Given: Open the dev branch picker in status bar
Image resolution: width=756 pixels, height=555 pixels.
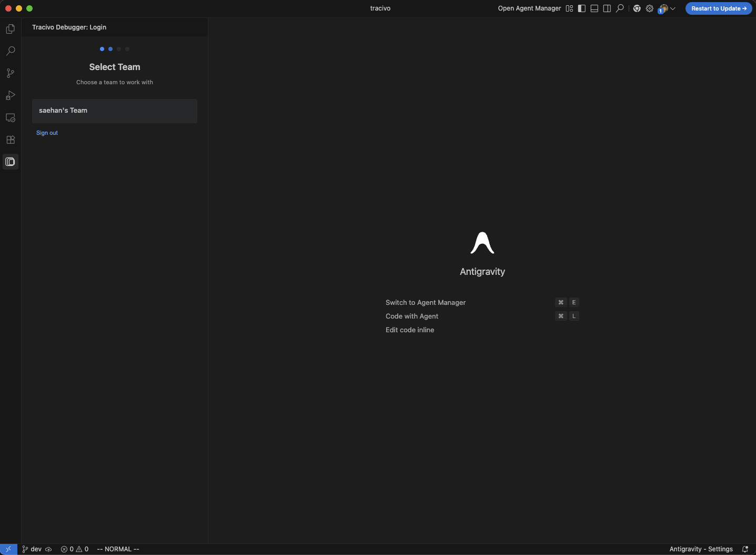Looking at the screenshot, I should pyautogui.click(x=32, y=549).
